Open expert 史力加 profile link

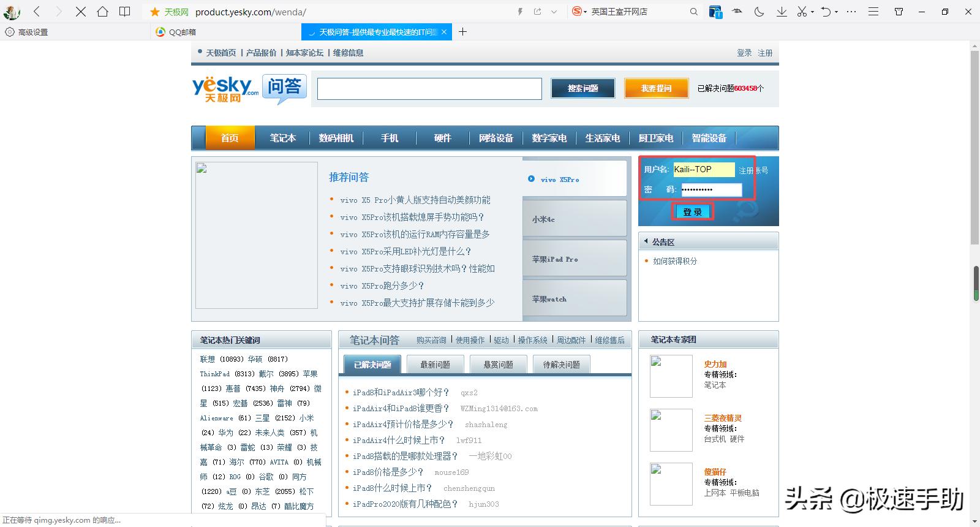pyautogui.click(x=715, y=364)
